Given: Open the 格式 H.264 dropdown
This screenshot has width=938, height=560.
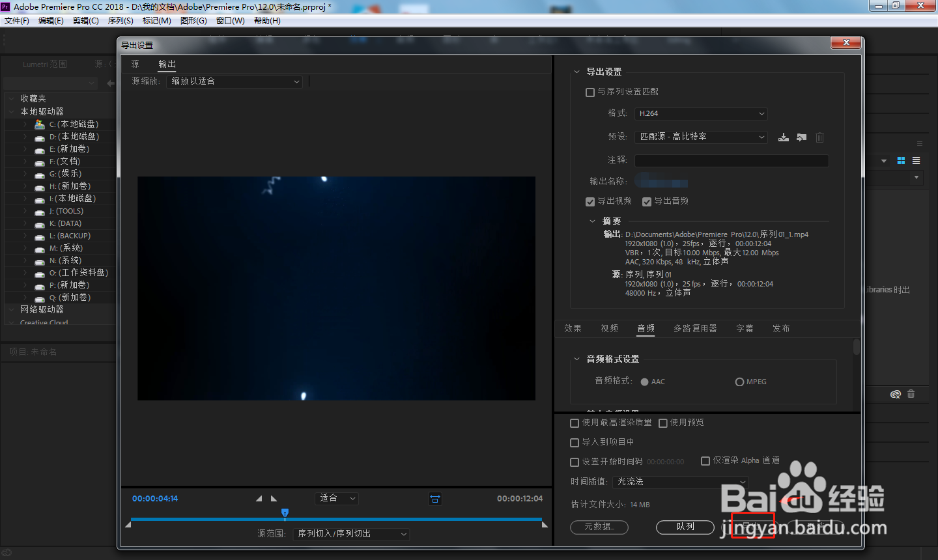Looking at the screenshot, I should [x=701, y=113].
